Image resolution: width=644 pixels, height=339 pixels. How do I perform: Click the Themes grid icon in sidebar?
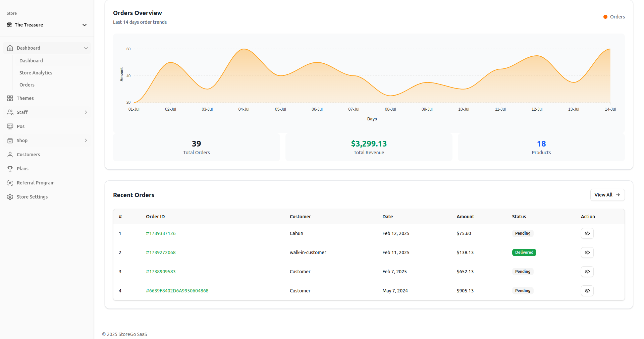pyautogui.click(x=10, y=98)
